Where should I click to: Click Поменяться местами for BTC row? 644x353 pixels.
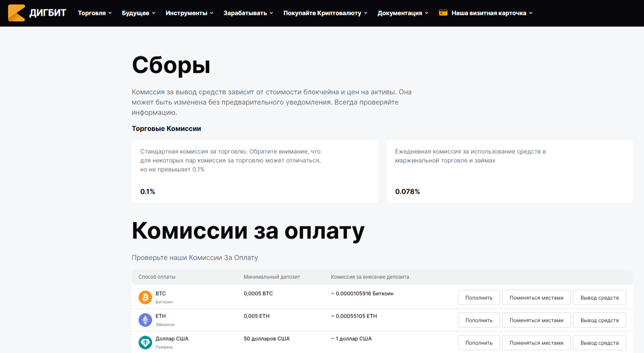pyautogui.click(x=536, y=298)
